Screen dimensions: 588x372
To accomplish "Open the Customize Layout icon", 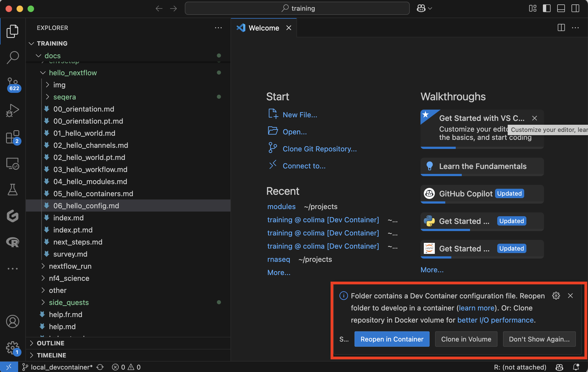I will pyautogui.click(x=533, y=9).
